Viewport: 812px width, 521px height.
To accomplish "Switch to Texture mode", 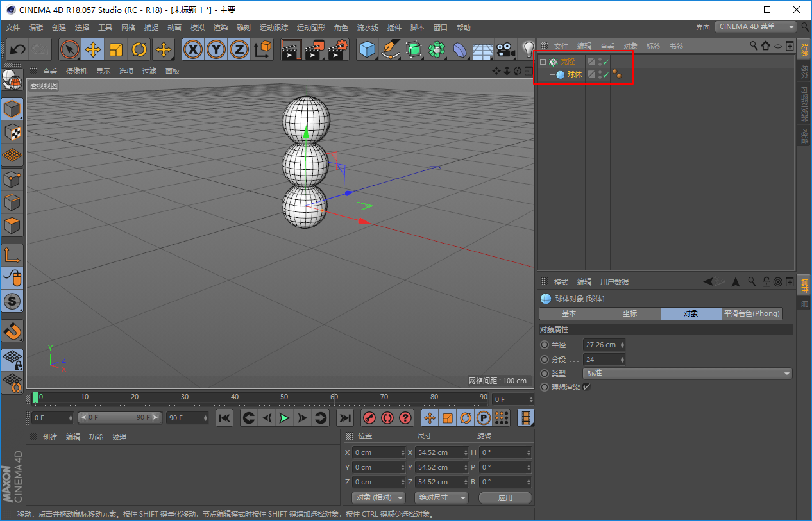I will (13, 132).
